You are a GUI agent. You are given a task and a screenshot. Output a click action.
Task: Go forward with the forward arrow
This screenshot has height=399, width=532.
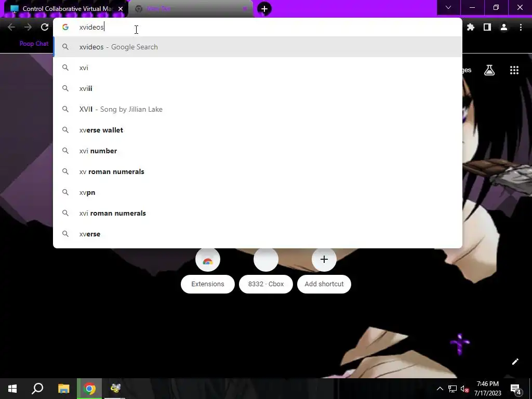(28, 27)
